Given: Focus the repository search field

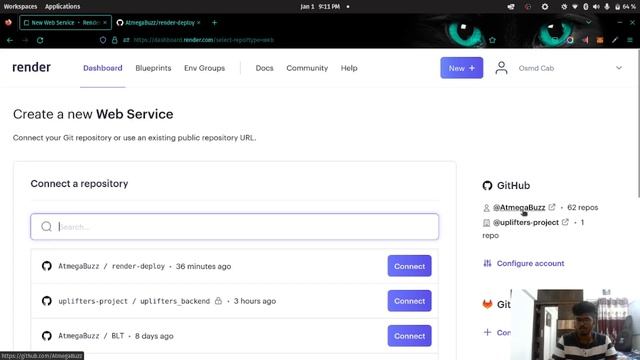Looking at the screenshot, I should [x=235, y=227].
